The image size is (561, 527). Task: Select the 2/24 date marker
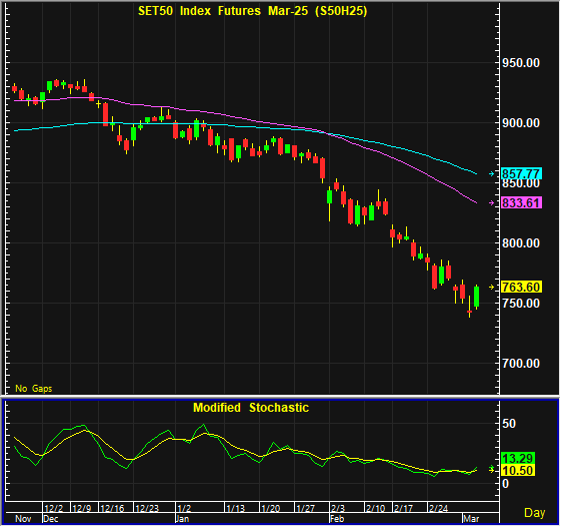[438, 508]
